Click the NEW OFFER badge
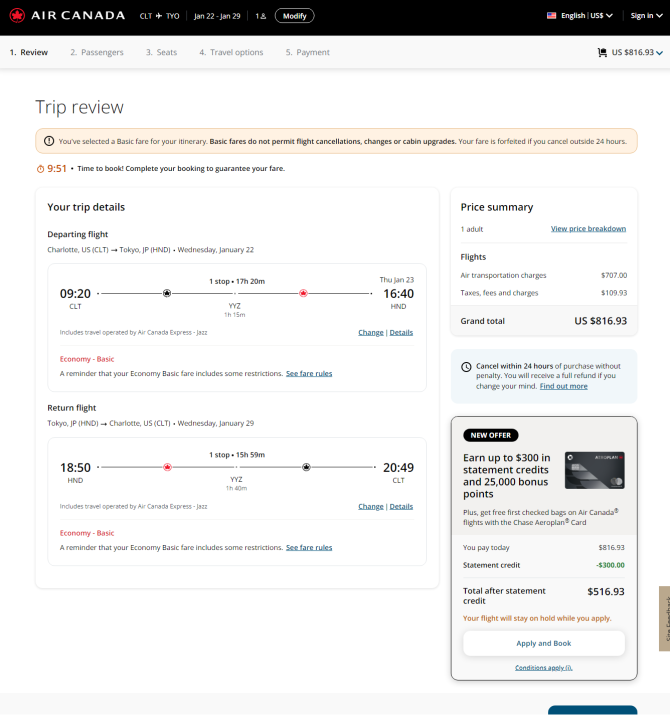This screenshot has height=715, width=670. 491,435
